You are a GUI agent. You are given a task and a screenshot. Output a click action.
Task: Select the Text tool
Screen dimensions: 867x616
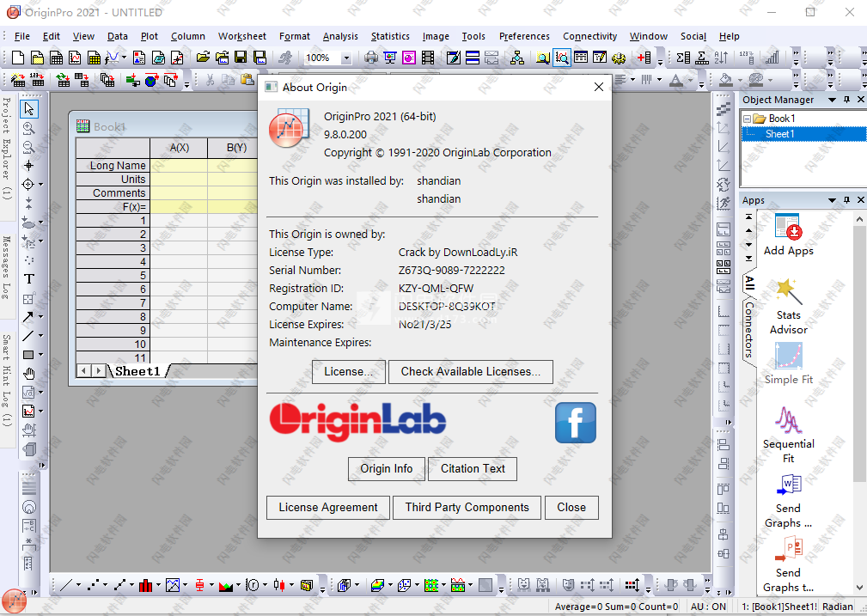[x=28, y=279]
